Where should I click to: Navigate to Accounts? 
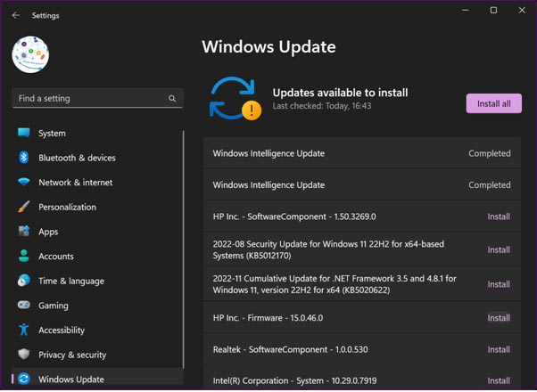pos(97,257)
